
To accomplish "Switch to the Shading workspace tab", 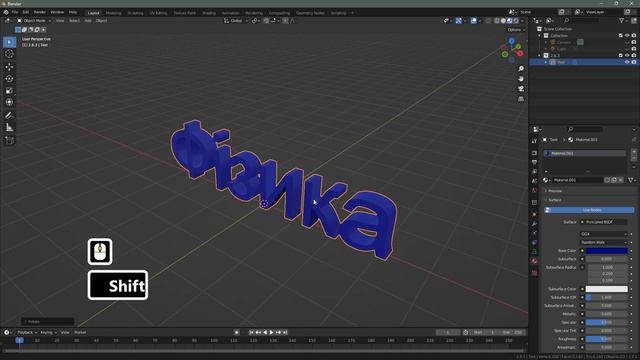I will coord(209,13).
